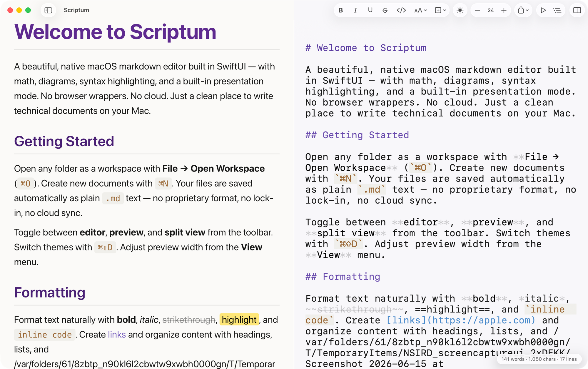The image size is (588, 369).
Task: Apply underline formatting from toolbar
Action: 370,10
